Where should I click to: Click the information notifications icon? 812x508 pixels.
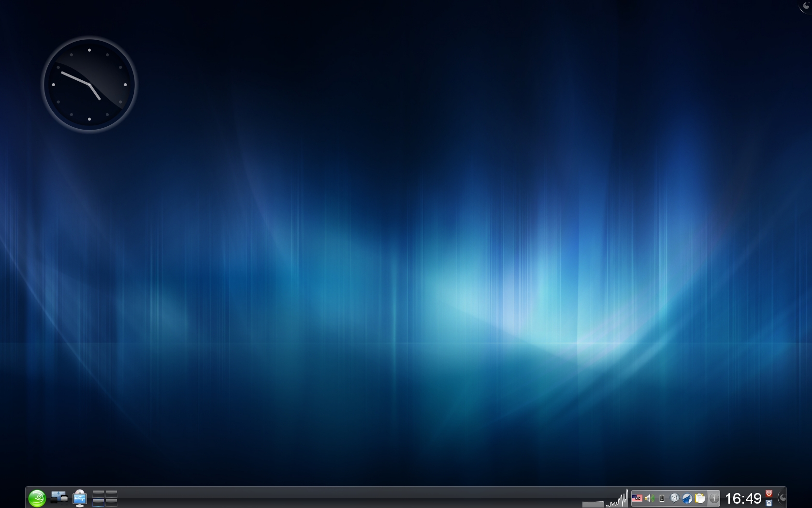point(713,498)
